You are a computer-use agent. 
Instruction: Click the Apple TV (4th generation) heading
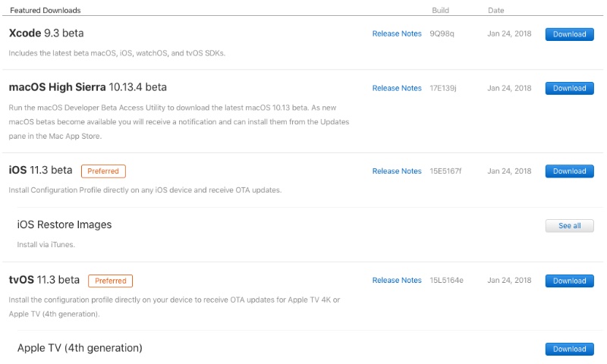click(x=80, y=348)
